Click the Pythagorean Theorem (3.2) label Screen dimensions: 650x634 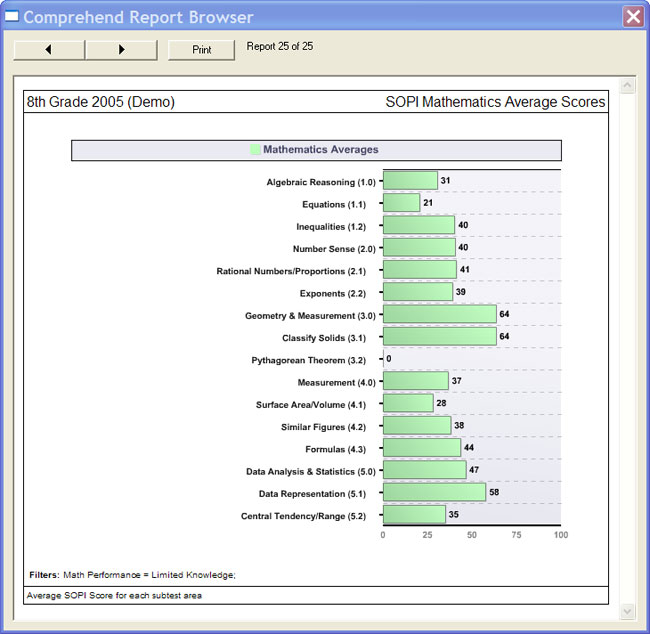[308, 360]
